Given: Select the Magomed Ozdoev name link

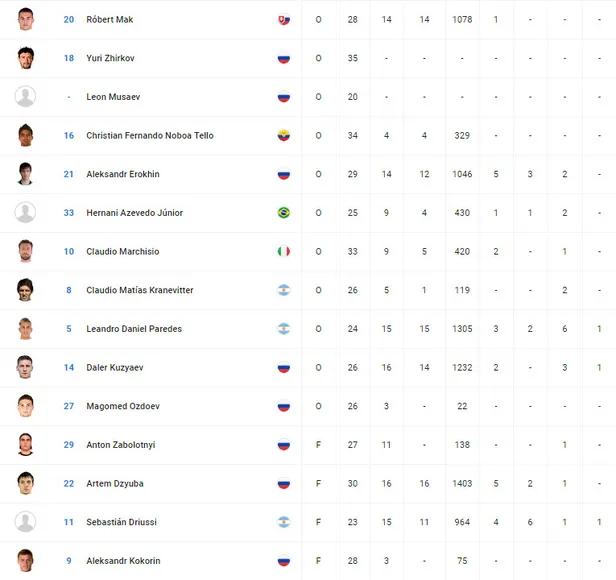Looking at the screenshot, I should point(121,406).
